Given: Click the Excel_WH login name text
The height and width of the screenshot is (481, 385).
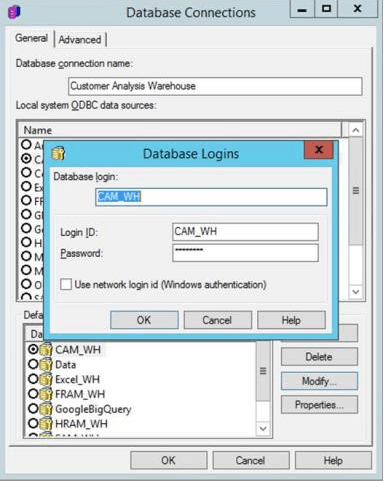Looking at the screenshot, I should 77,379.
